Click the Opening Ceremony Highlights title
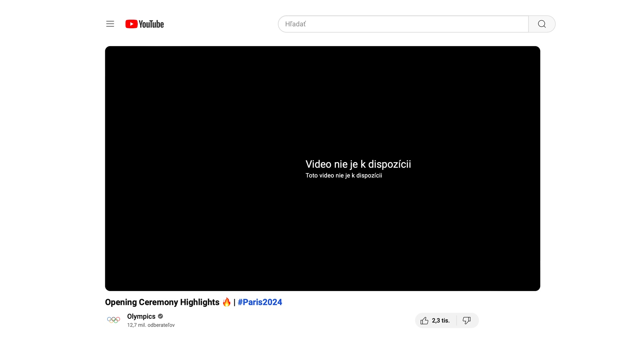The width and height of the screenshot is (644, 340). (162, 302)
